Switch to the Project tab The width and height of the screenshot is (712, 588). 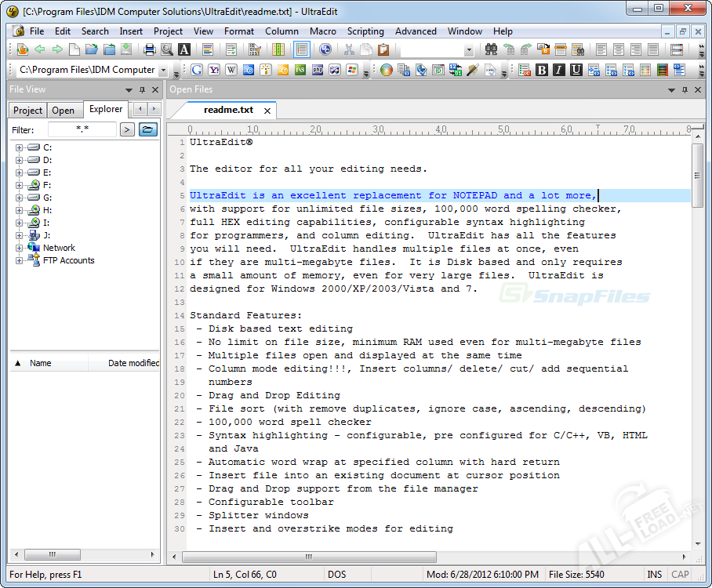[x=28, y=111]
